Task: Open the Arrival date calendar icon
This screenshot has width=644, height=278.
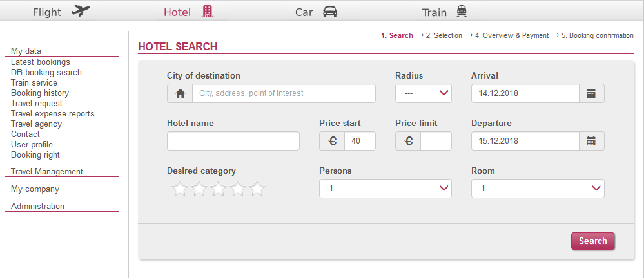Action: tap(591, 93)
